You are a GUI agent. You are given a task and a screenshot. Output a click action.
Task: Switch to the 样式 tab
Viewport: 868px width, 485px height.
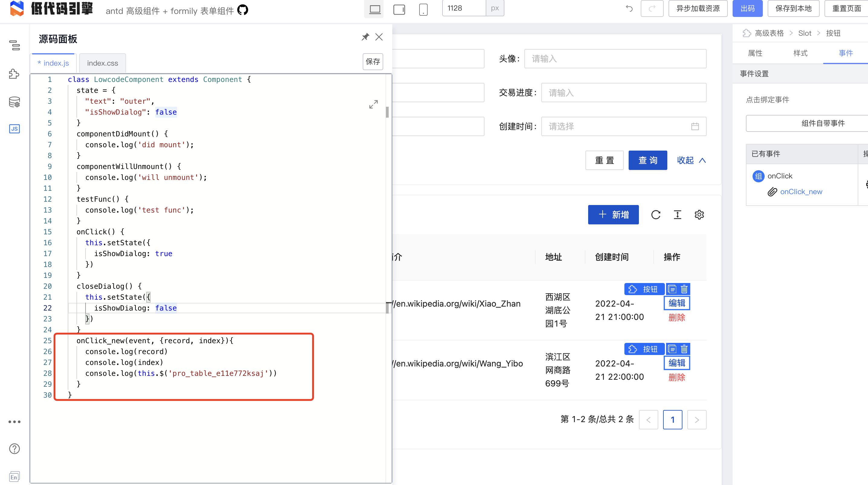(800, 53)
